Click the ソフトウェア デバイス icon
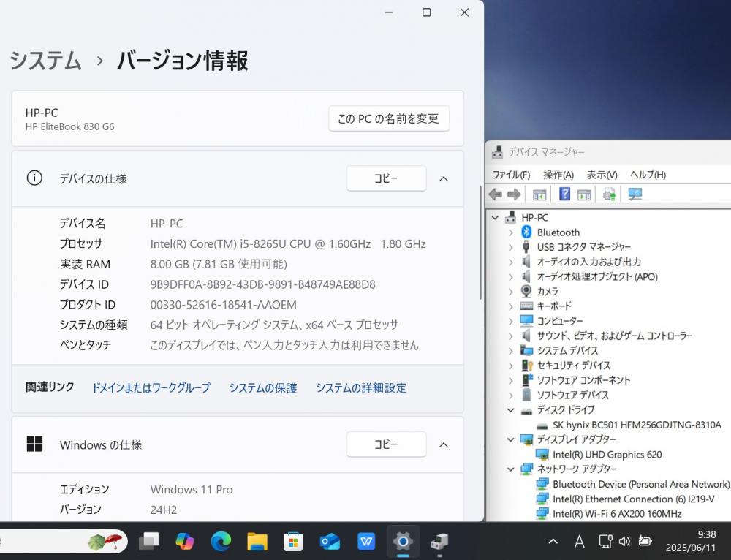This screenshot has width=731, height=560. tap(526, 395)
